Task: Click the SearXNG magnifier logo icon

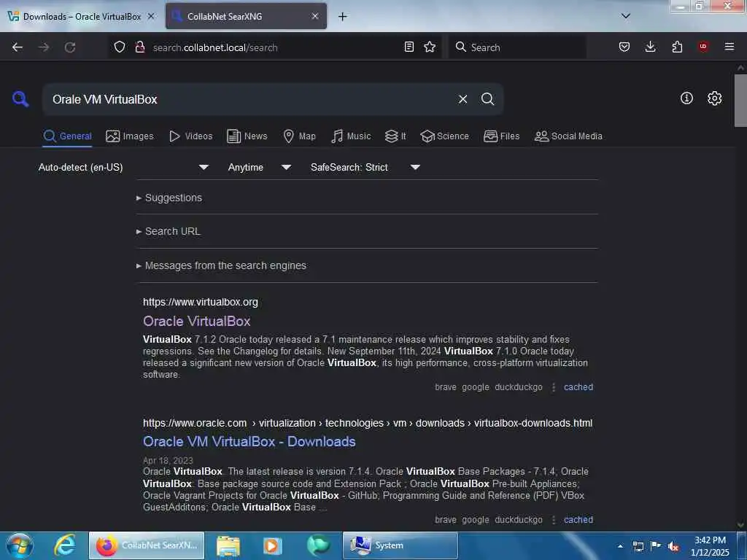Action: pos(20,99)
